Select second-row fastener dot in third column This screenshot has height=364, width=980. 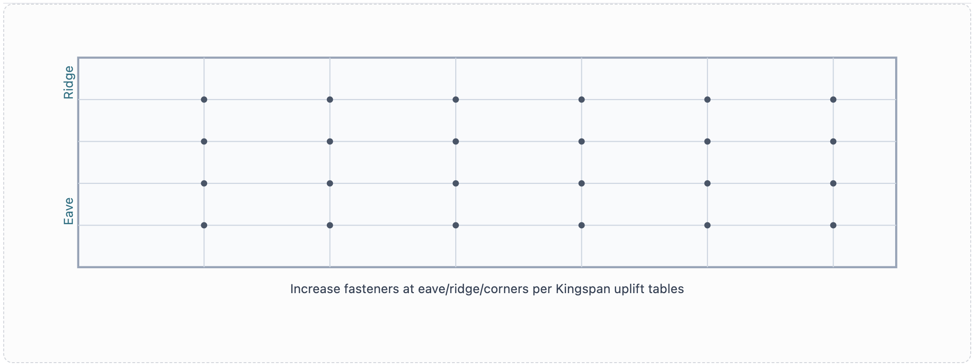pyautogui.click(x=456, y=141)
